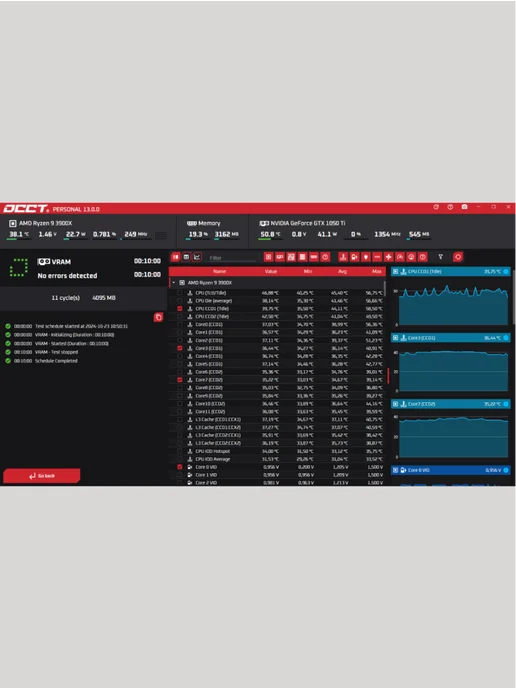Screen dimensions: 516x688
Task: Toggle the other-devices filter icon beside RAM
Action: point(325,257)
